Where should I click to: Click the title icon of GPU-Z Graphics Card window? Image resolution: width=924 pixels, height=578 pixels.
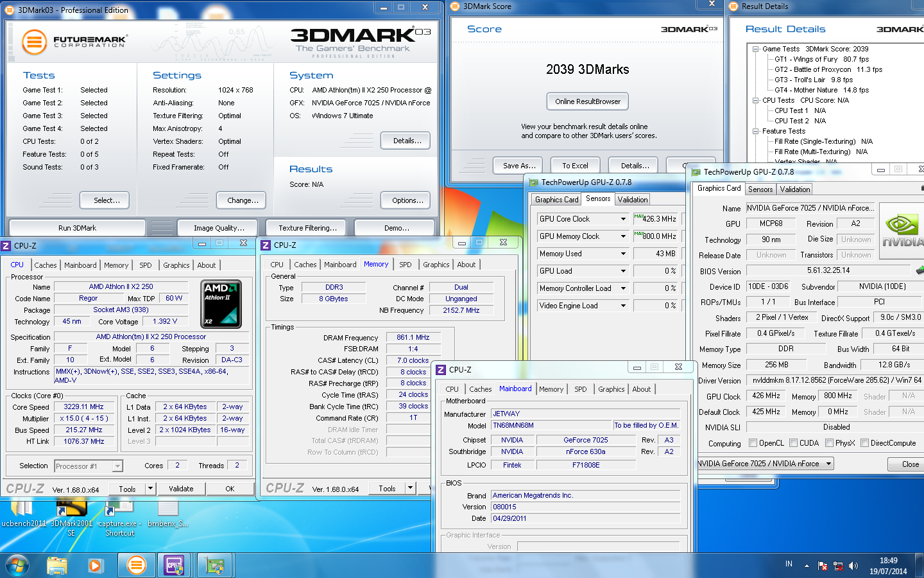click(x=696, y=171)
